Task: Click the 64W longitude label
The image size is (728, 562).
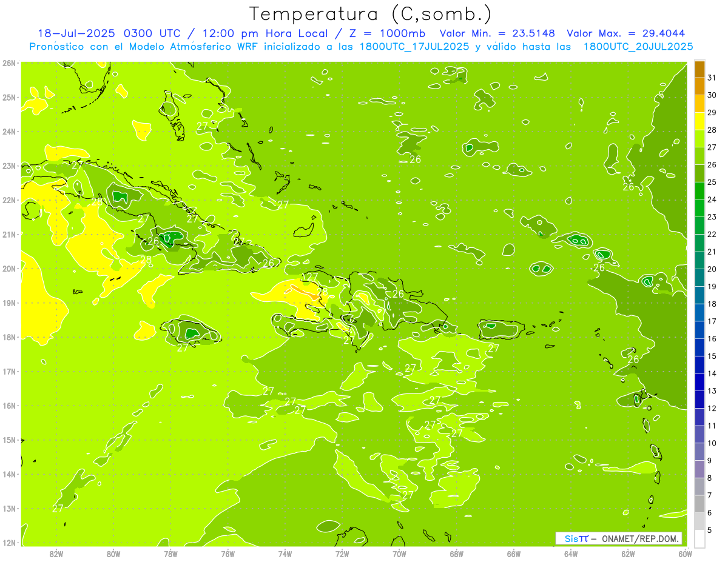Action: click(x=571, y=553)
